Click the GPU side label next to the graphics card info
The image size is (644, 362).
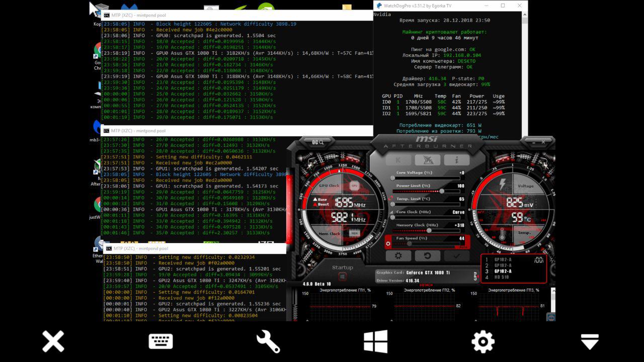(475, 276)
